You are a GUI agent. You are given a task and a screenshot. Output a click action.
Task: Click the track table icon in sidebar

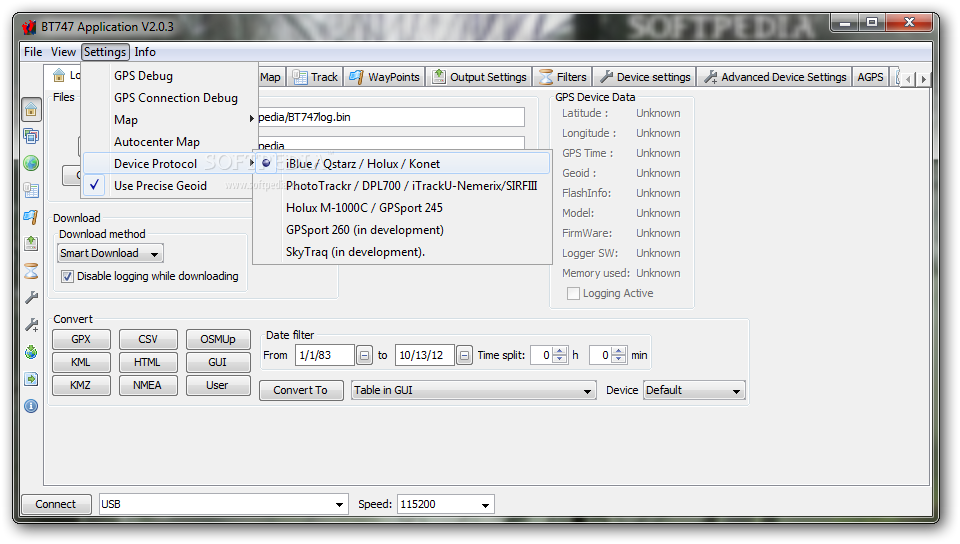[31, 190]
